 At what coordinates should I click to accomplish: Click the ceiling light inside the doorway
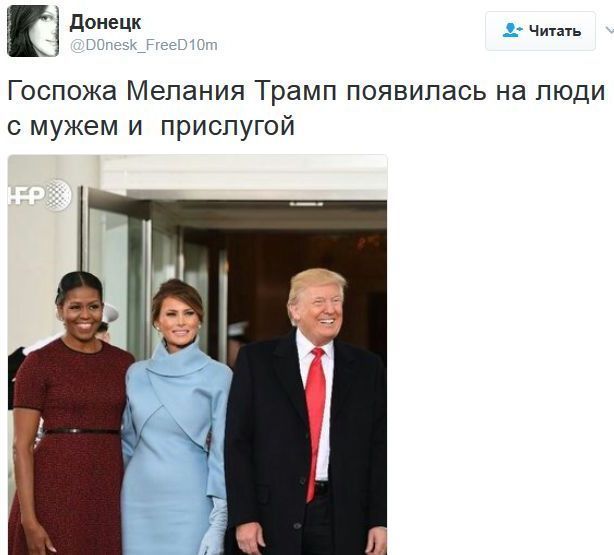(306, 204)
